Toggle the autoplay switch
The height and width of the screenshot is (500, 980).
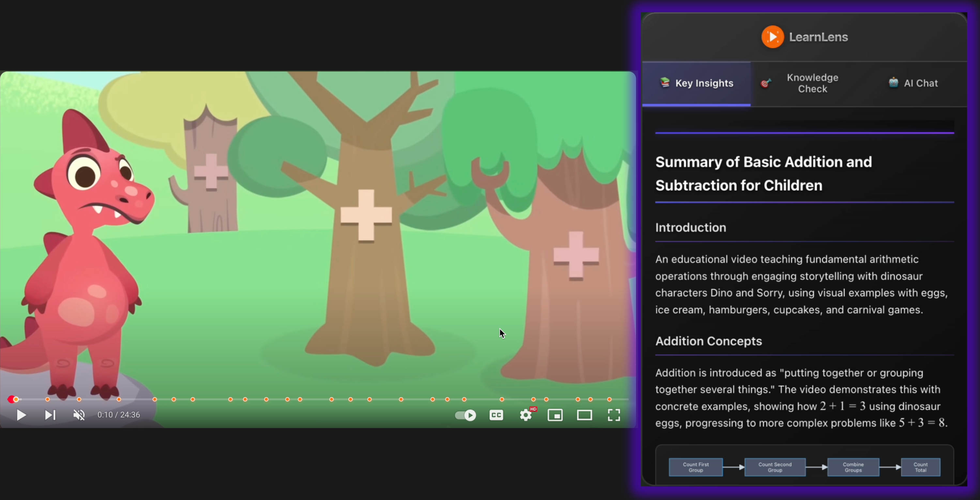[x=465, y=415]
